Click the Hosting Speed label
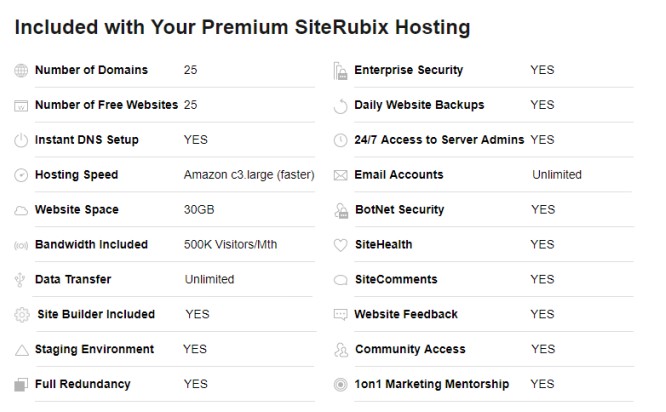 [76, 175]
